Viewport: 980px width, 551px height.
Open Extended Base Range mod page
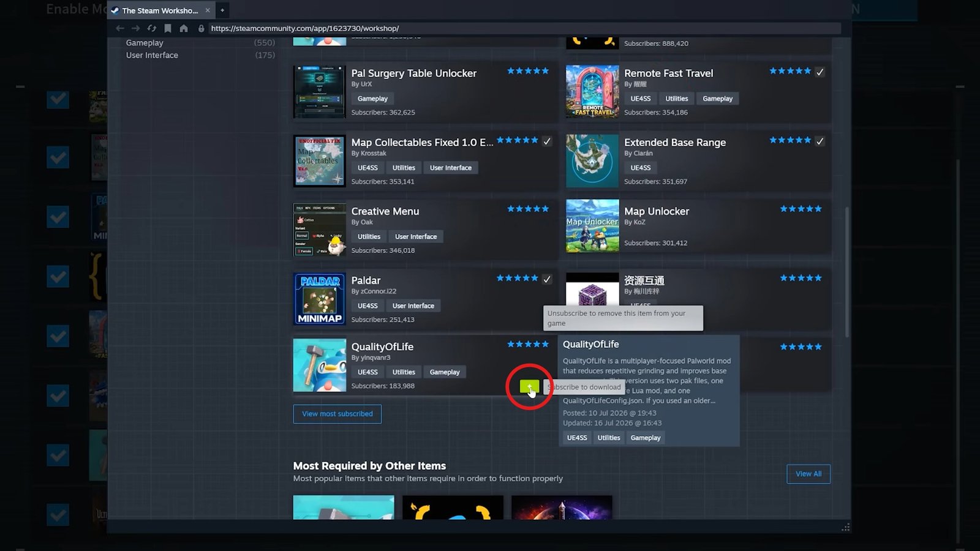675,143
